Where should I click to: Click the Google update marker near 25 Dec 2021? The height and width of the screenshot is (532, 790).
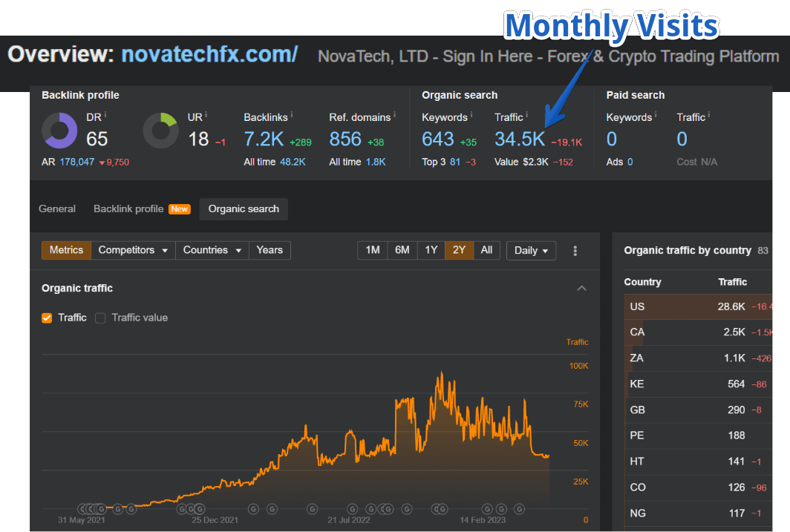click(x=200, y=509)
